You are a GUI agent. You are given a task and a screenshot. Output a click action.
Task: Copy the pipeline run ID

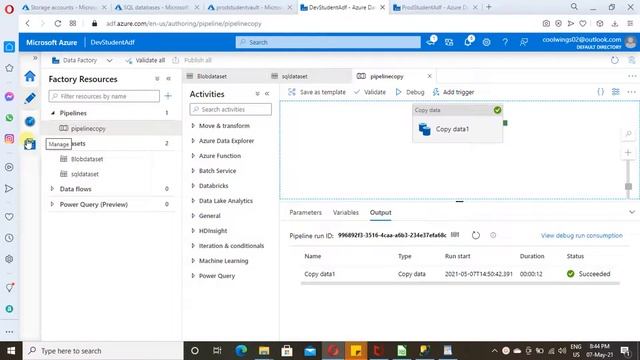pos(455,235)
